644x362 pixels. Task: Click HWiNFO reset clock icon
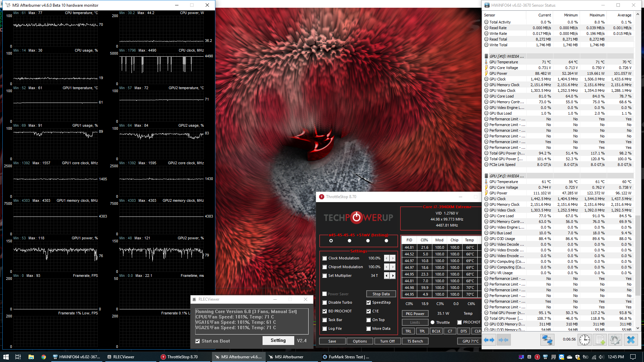[x=585, y=340]
